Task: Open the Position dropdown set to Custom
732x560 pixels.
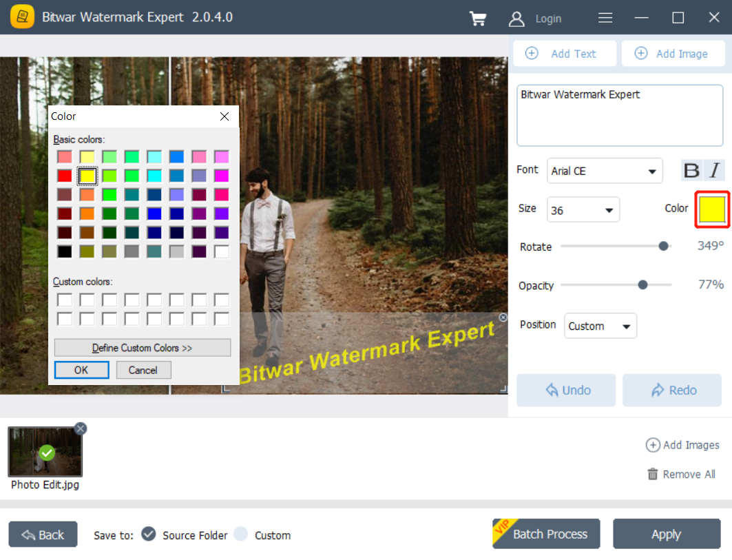Action: [x=600, y=326]
